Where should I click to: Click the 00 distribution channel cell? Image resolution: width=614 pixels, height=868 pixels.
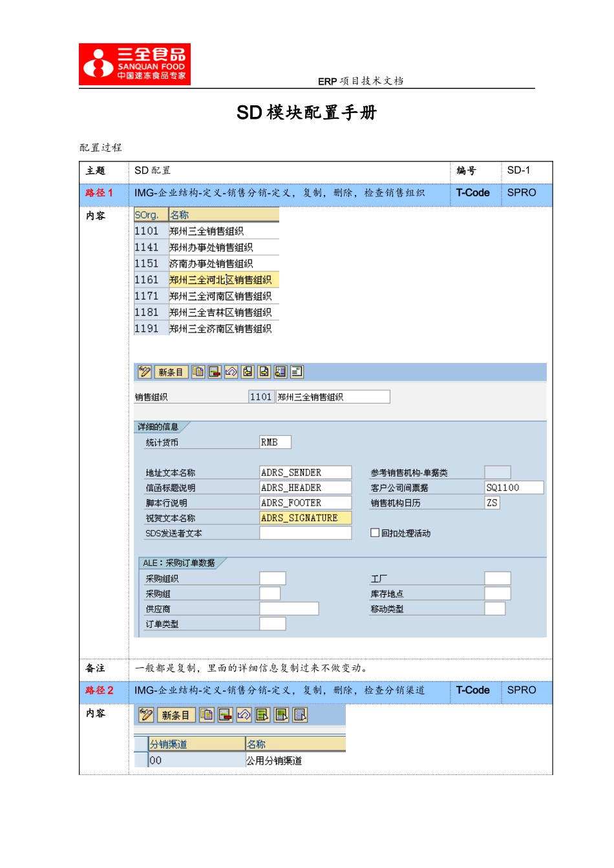196,760
